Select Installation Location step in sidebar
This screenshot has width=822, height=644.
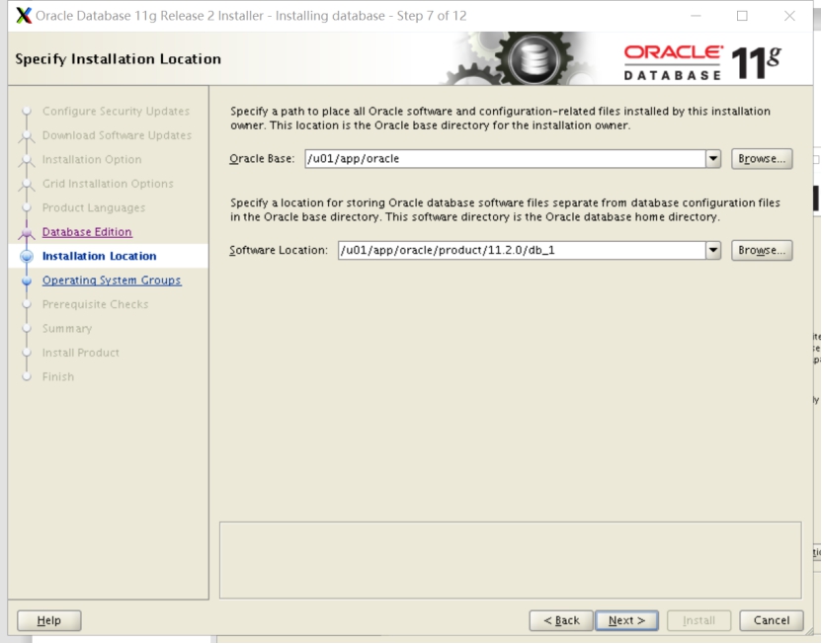pyautogui.click(x=99, y=256)
